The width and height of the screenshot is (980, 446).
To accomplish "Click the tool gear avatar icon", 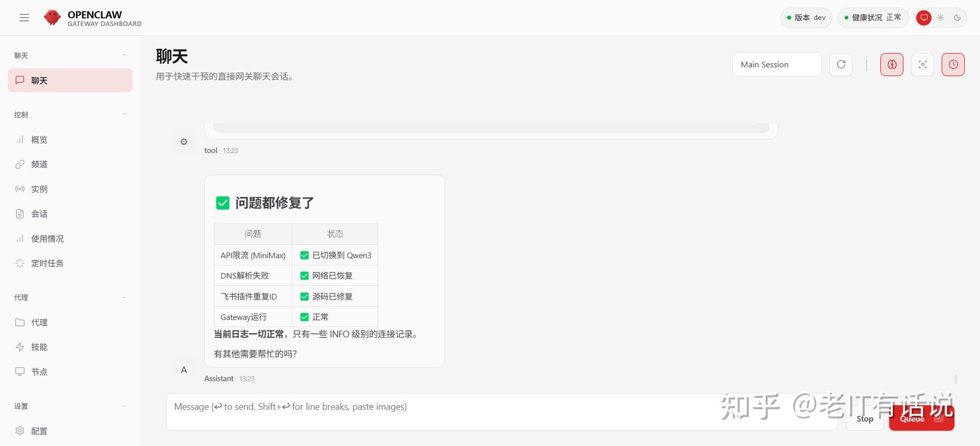I will tap(184, 142).
